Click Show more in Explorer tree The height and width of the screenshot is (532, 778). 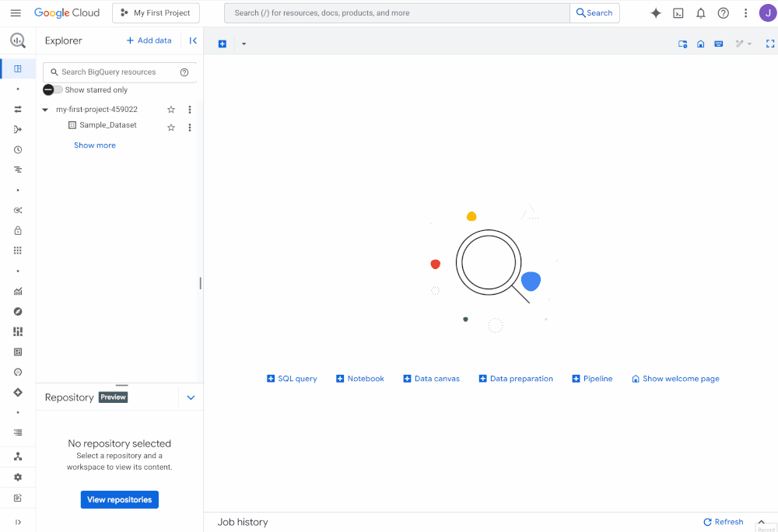[95, 145]
